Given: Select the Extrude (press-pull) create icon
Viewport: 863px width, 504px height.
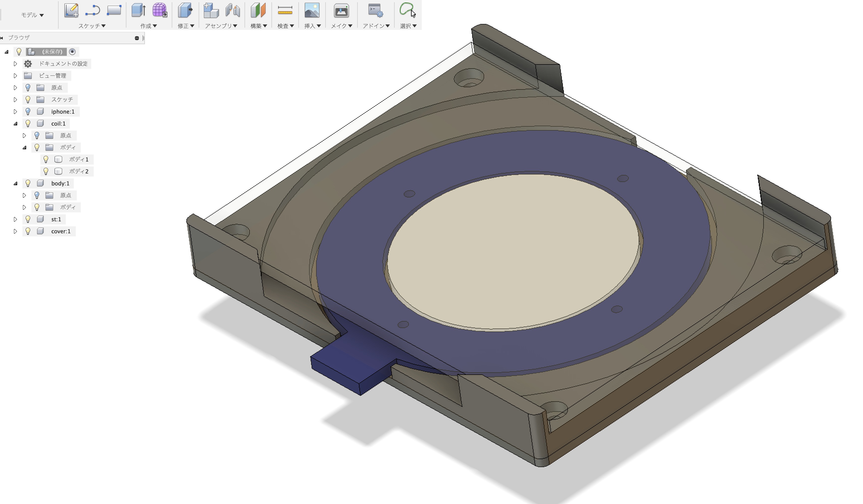Looking at the screenshot, I should coord(139,10).
